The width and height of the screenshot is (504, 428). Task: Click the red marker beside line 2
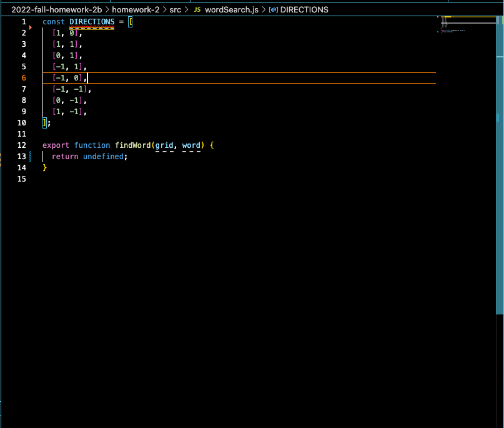31,27
